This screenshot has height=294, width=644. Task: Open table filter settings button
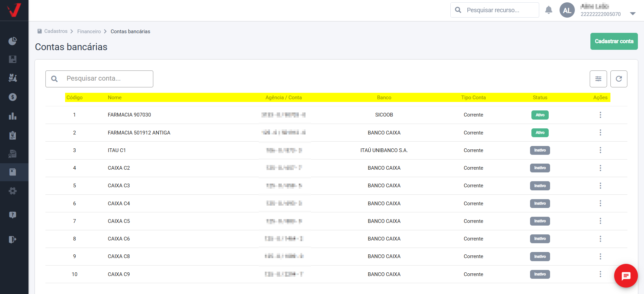pyautogui.click(x=598, y=79)
